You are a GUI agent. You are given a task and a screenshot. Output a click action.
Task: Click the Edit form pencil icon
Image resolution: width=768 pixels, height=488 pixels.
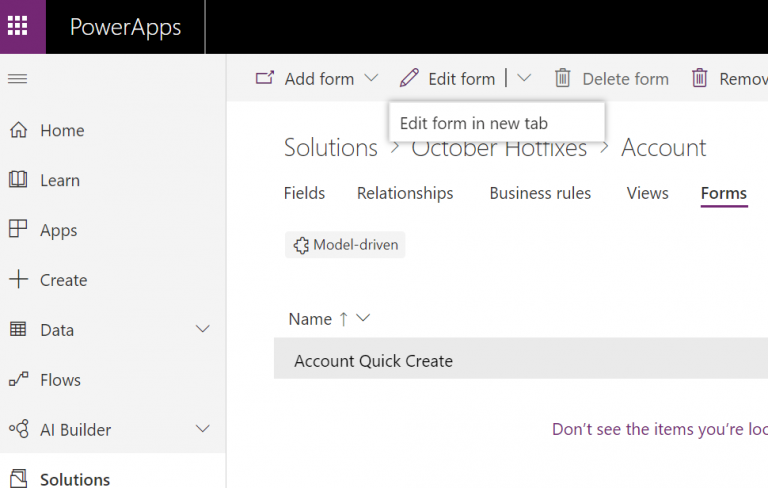[409, 78]
